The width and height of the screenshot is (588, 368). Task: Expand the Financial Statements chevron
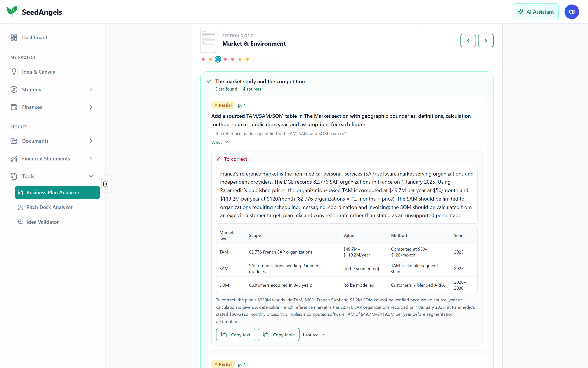click(91, 158)
